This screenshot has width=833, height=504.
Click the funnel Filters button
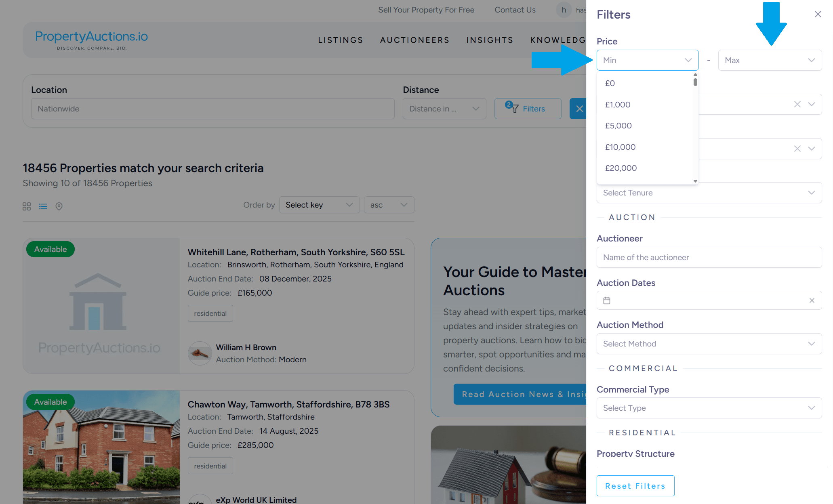[x=528, y=109]
